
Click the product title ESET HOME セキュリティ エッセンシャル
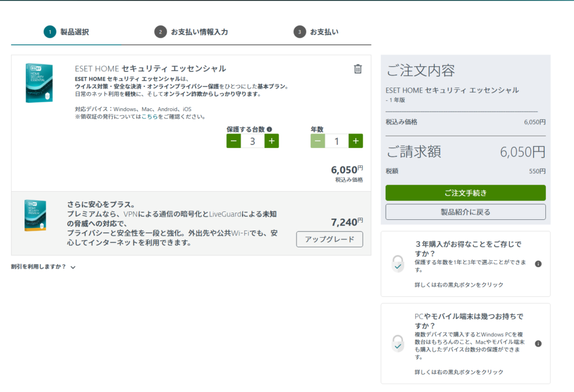click(x=150, y=68)
